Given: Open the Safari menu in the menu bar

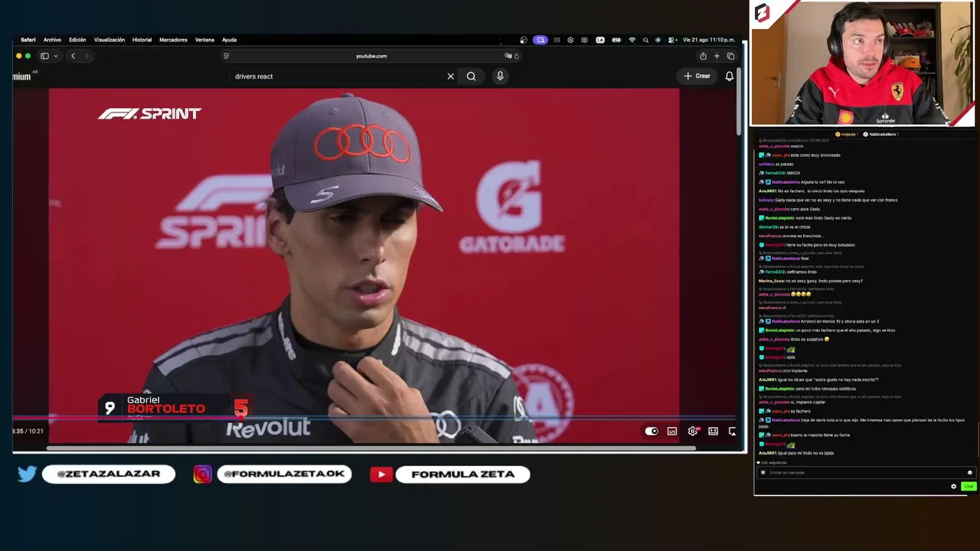Looking at the screenshot, I should coord(28,40).
